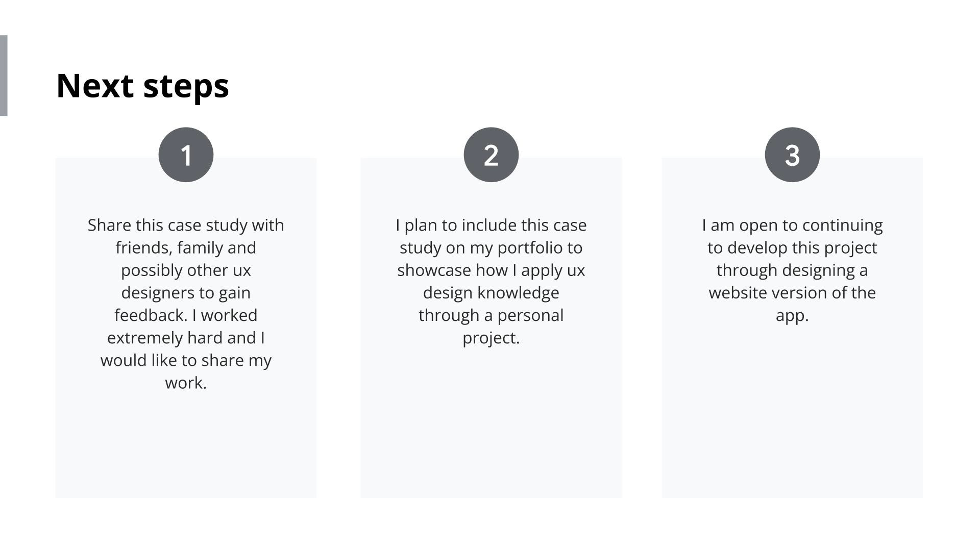
Task: Click the word "feedback" in the first card
Action: point(151,315)
